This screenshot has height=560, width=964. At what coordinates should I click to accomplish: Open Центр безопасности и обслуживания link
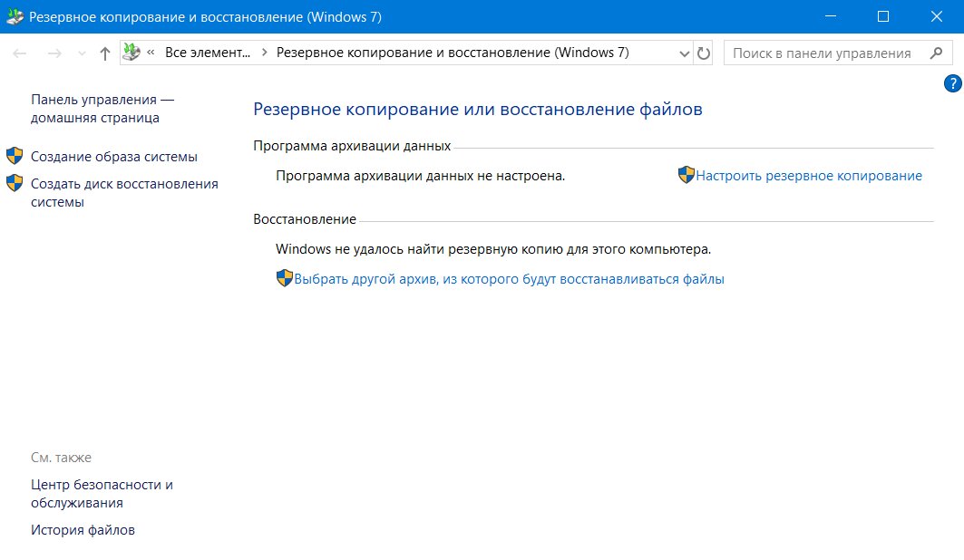click(102, 494)
